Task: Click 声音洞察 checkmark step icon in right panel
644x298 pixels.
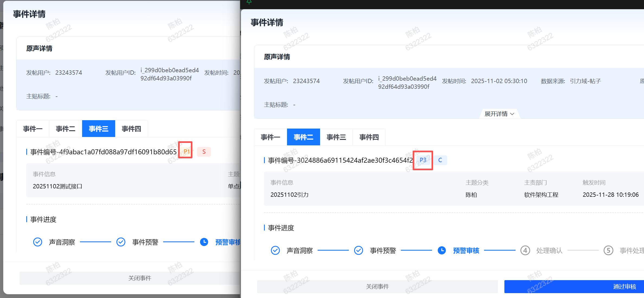Action: click(275, 250)
